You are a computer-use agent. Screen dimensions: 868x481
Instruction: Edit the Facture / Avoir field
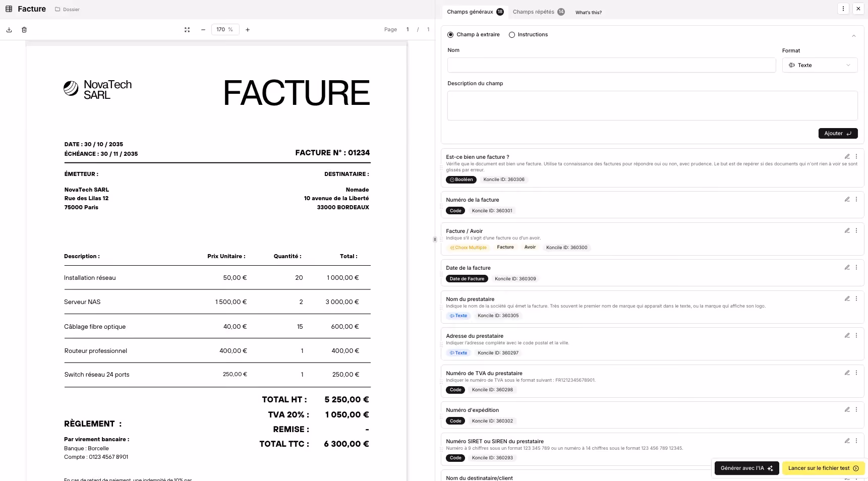847,231
